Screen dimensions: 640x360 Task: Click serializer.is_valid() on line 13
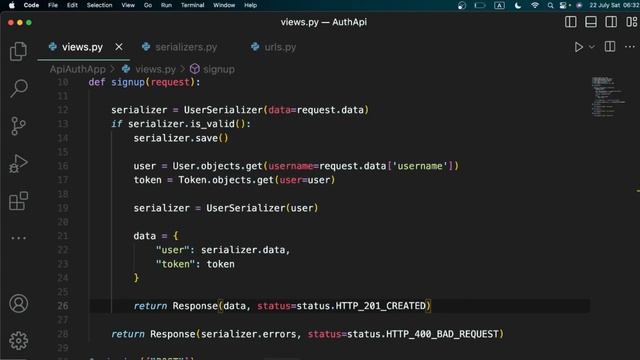(187, 124)
